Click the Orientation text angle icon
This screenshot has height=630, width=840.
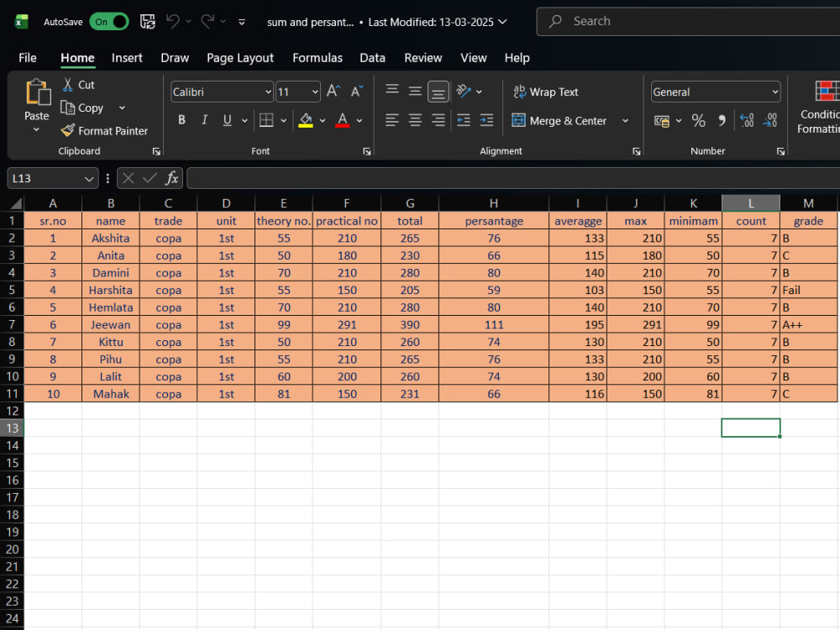464,91
